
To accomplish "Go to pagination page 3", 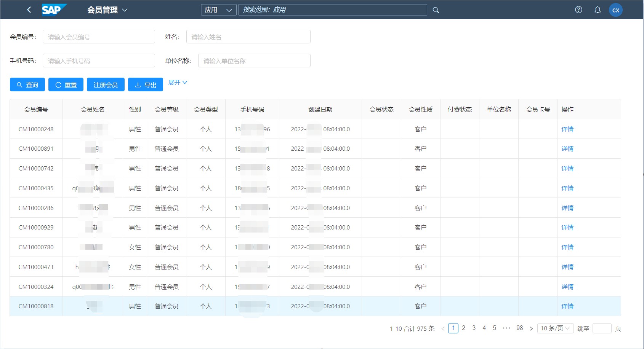I will click(474, 328).
